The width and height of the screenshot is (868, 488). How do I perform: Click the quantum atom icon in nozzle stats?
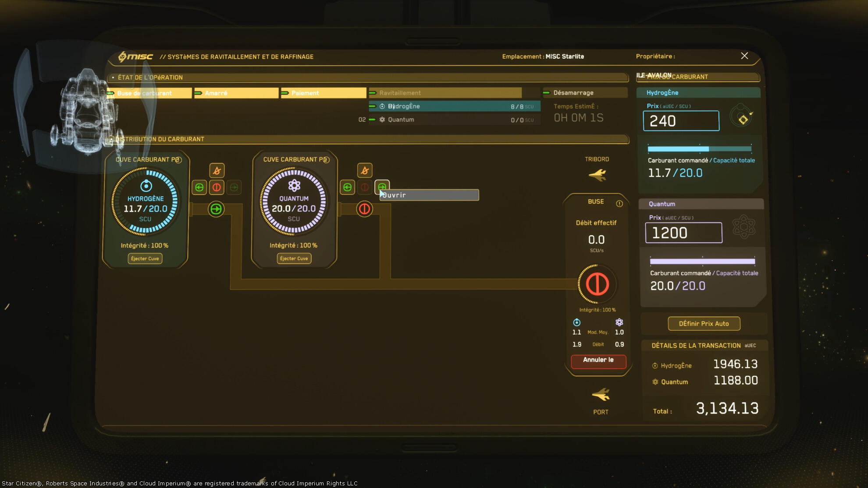tap(619, 322)
